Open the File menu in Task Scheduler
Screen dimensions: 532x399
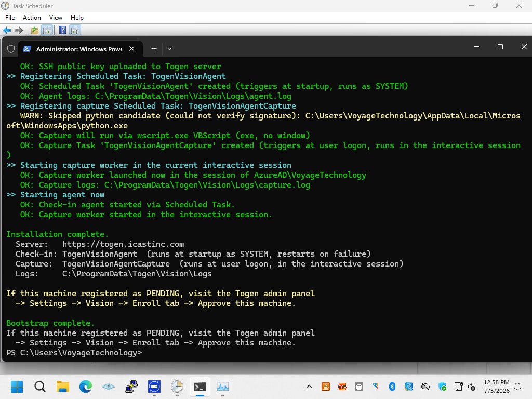(10, 18)
